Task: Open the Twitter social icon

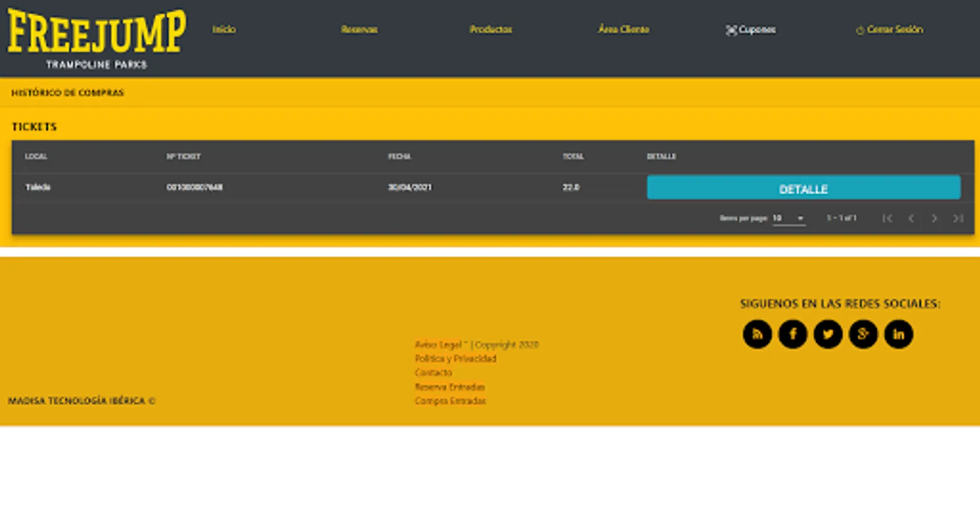Action: [828, 334]
